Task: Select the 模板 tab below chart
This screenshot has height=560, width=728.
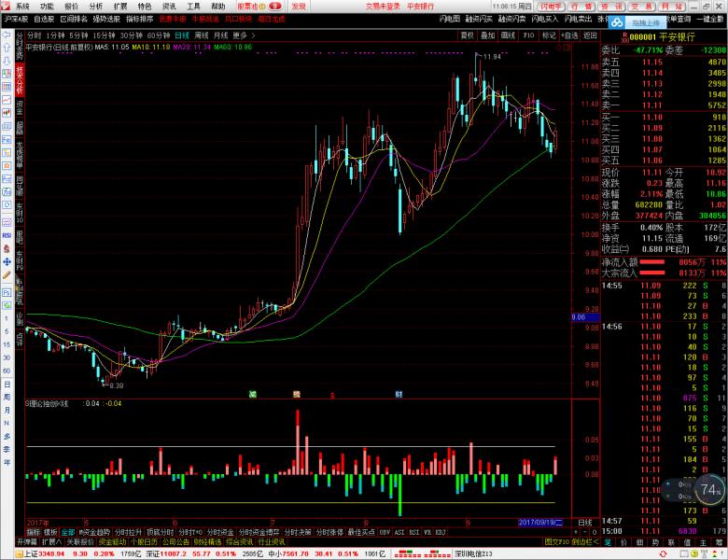Action: point(50,532)
